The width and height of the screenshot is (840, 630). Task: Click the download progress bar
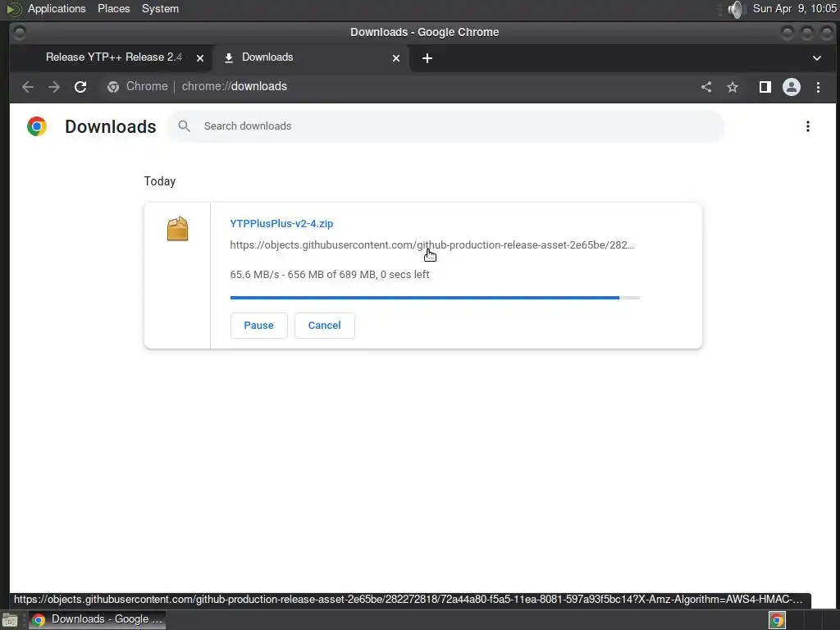click(x=435, y=297)
